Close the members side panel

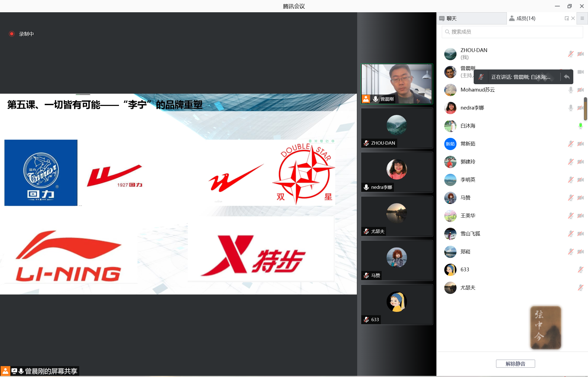coord(573,18)
